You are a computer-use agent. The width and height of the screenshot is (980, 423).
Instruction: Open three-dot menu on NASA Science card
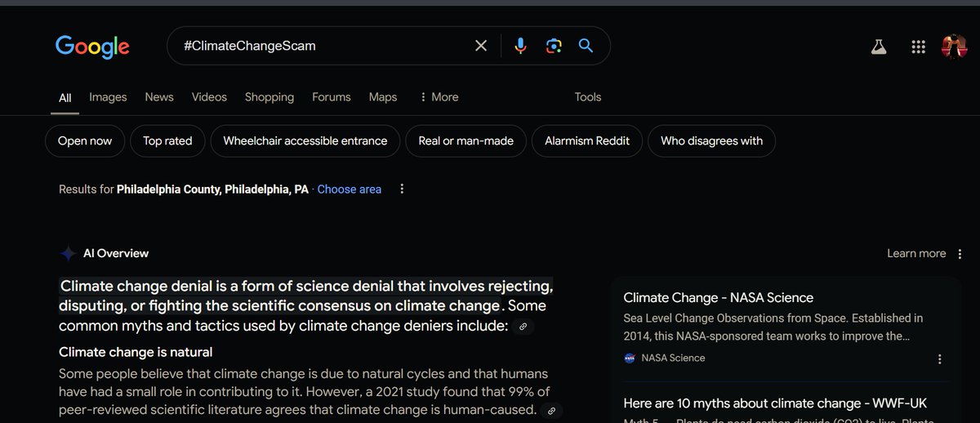[x=939, y=358]
